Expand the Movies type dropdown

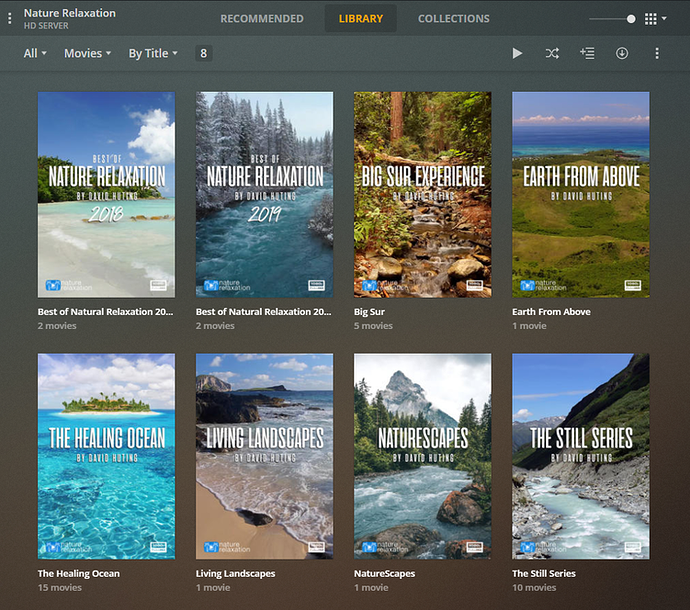[88, 53]
